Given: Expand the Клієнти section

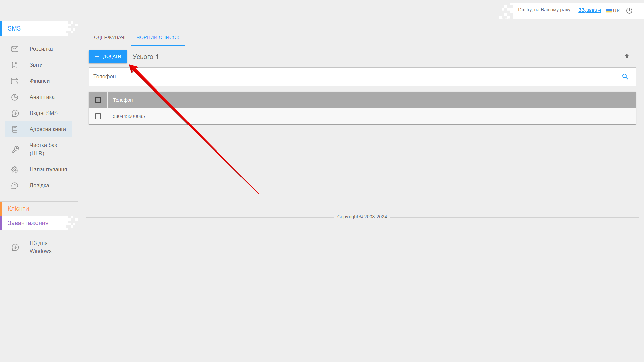Looking at the screenshot, I should 18,209.
